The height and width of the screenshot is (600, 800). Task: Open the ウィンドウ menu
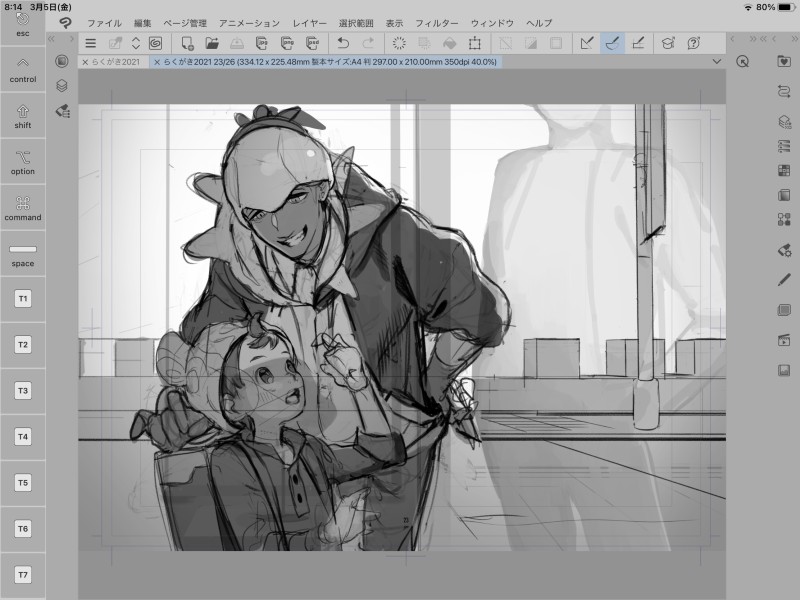(492, 23)
